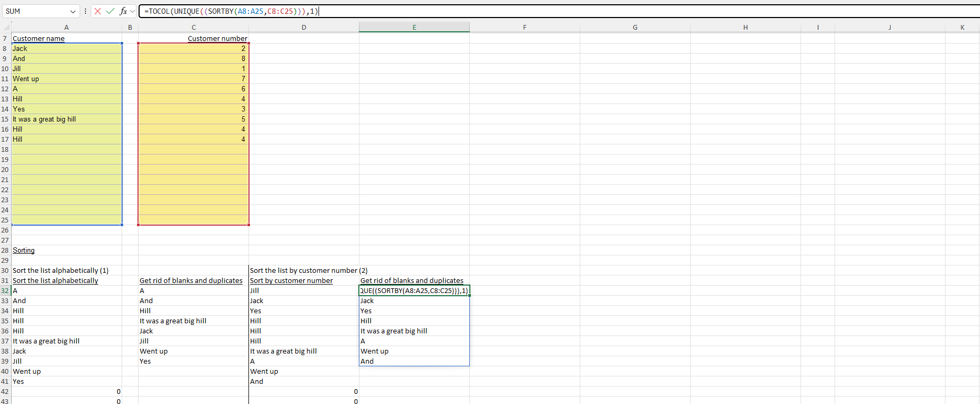Select column E header
This screenshot has height=404, width=980.
pyautogui.click(x=414, y=27)
